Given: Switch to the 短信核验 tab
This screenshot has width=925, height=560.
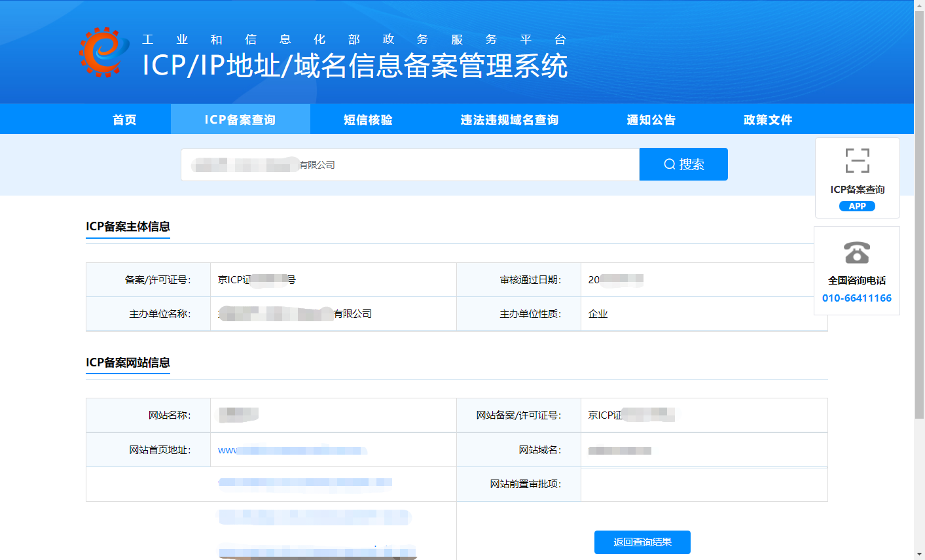Looking at the screenshot, I should tap(368, 120).
